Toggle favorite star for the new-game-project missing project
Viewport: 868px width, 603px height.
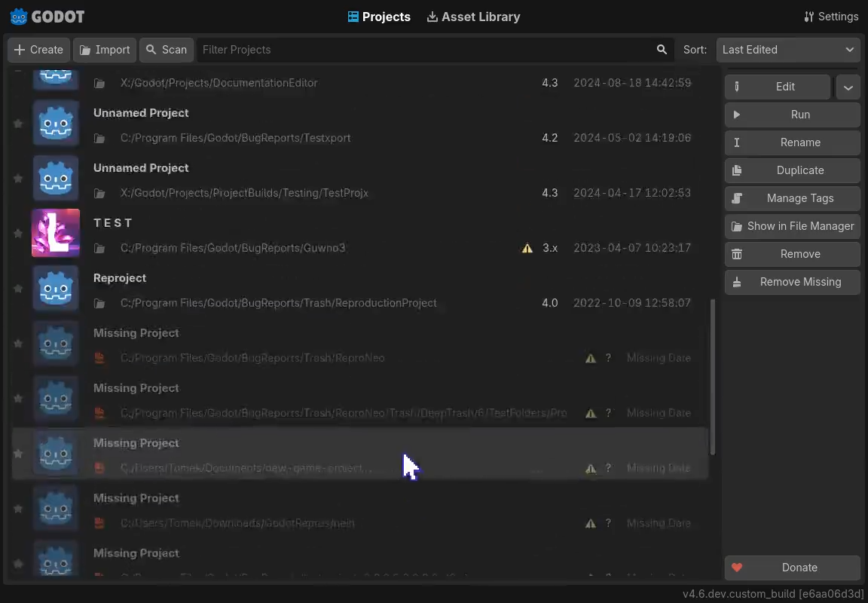click(18, 454)
